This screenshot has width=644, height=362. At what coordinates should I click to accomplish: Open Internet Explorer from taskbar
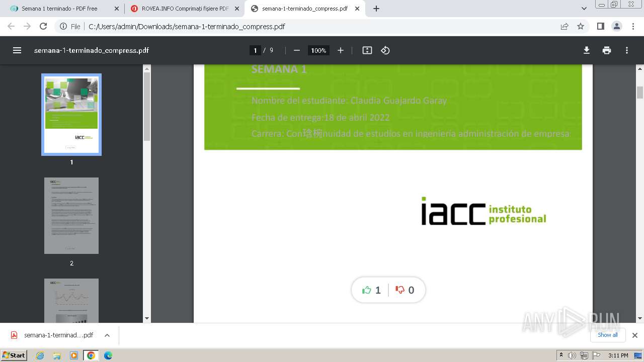[x=40, y=355]
